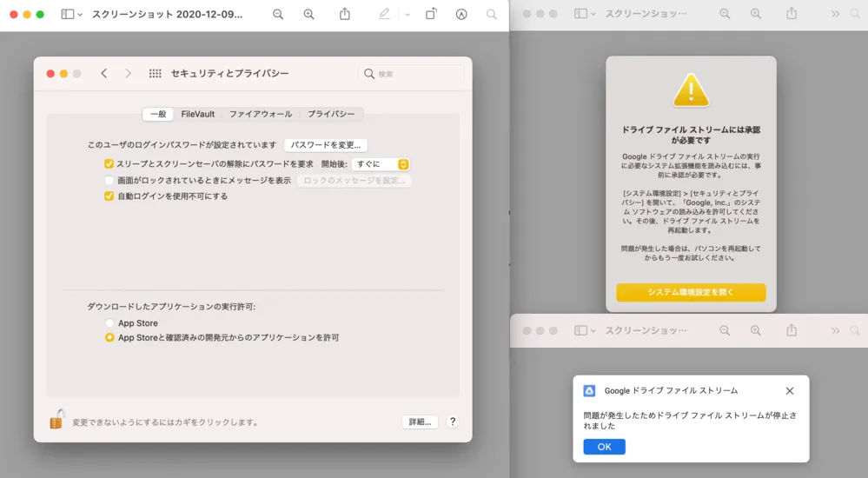
Task: Click rotate icon in main Preview toolbar
Action: [x=431, y=14]
